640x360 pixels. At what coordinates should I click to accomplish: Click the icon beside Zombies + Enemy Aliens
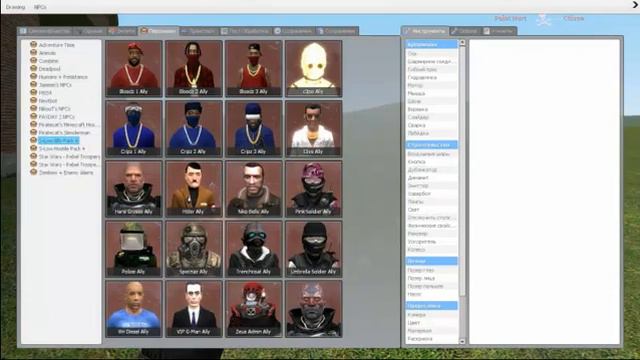[x=33, y=172]
